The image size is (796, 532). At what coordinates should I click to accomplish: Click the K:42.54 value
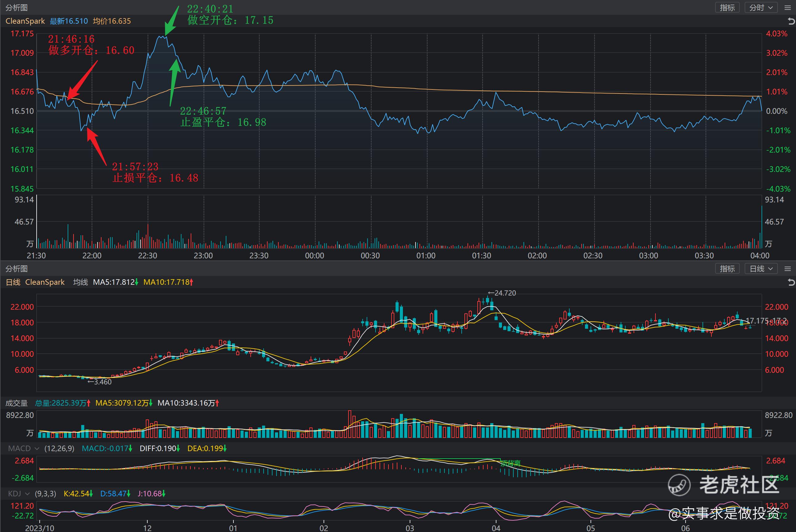tap(78, 494)
